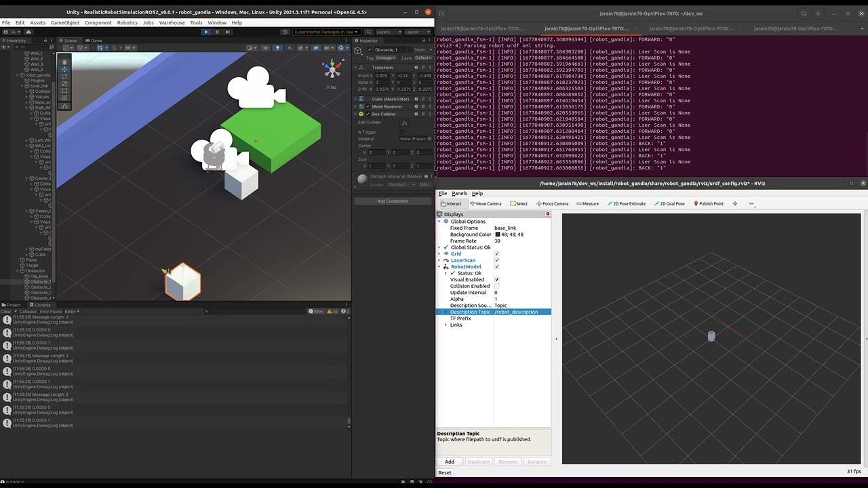Screen dimensions: 868x488
Task: Collapse the RobotModel display in RViz
Action: tap(439, 266)
